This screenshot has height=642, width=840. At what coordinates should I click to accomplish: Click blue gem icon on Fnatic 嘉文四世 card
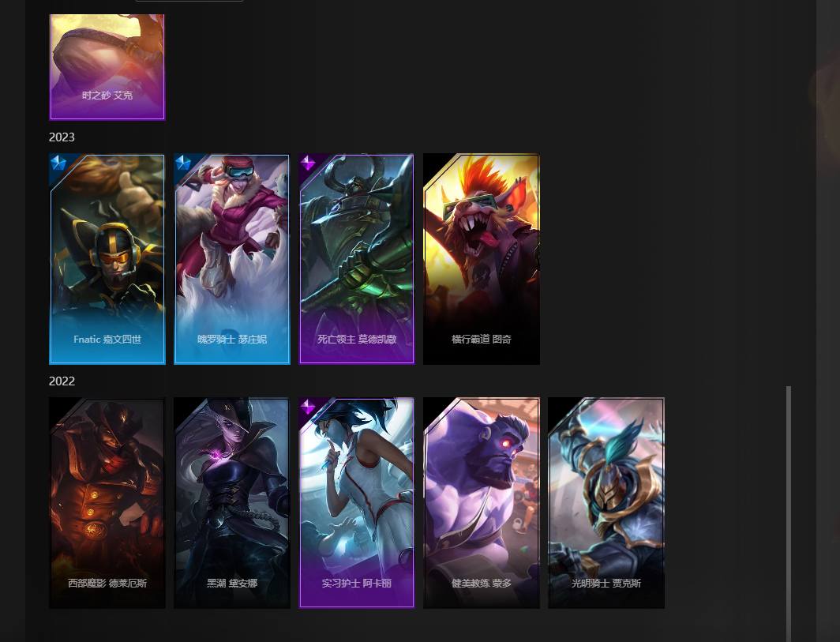(58, 163)
